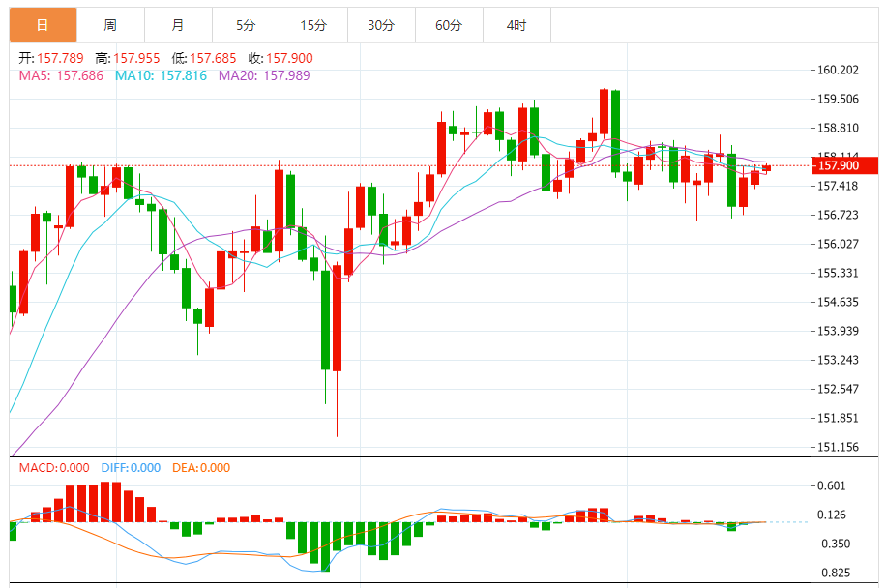Click the latest small red candlestick at 157.900
The width and height of the screenshot is (885, 588).
tap(766, 167)
